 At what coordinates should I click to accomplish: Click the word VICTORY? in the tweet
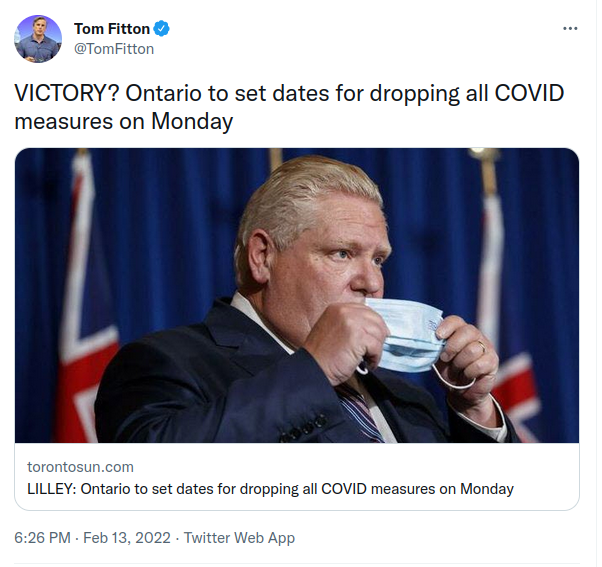67,94
